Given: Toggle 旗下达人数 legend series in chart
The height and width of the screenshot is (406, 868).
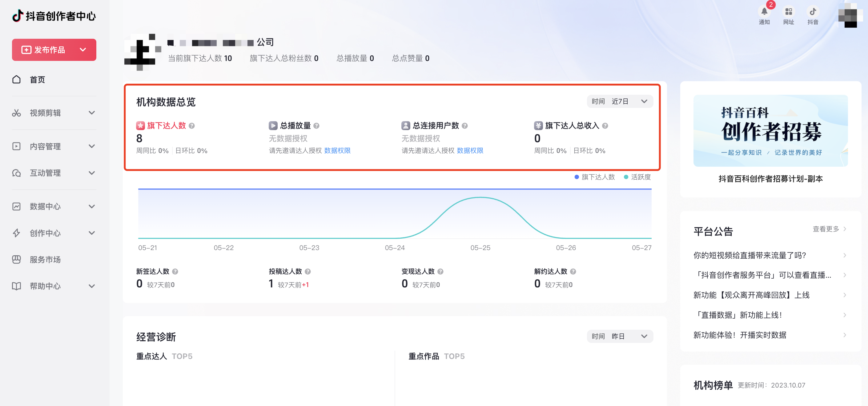Looking at the screenshot, I should point(595,177).
